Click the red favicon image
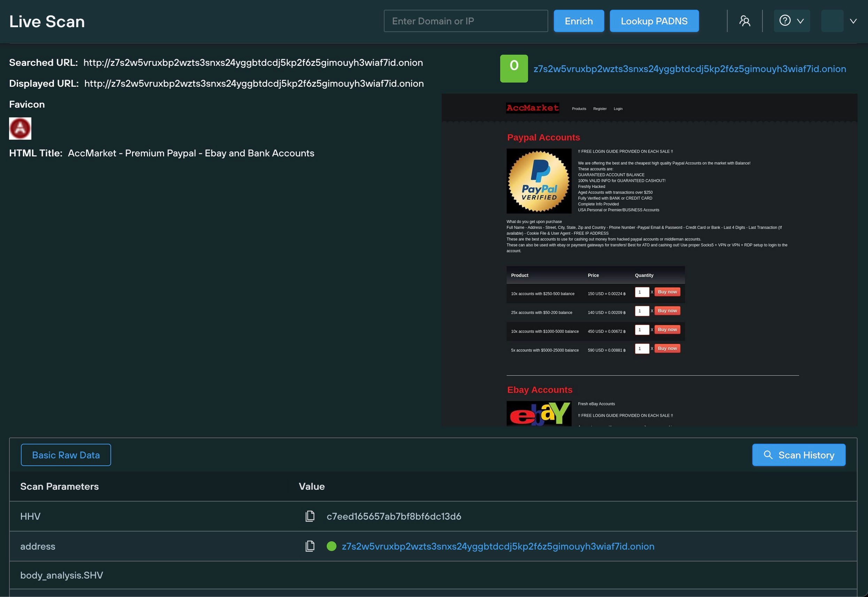The image size is (868, 597). [20, 128]
